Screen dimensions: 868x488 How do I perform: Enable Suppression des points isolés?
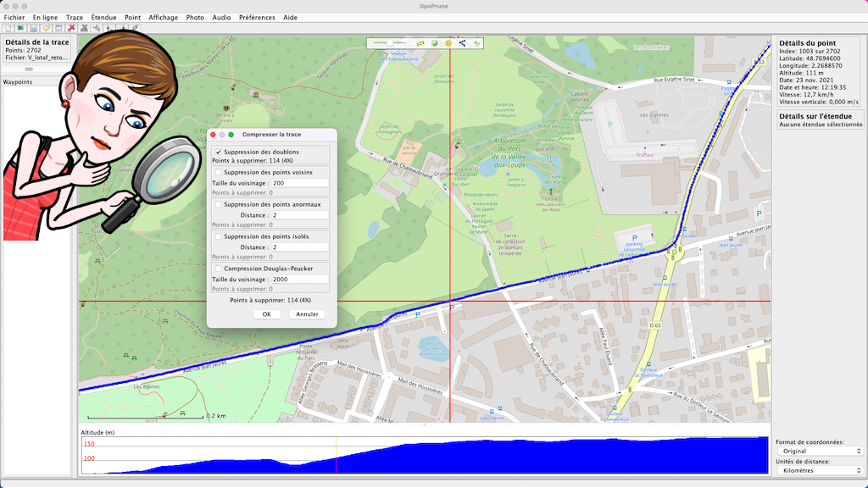pyautogui.click(x=219, y=236)
